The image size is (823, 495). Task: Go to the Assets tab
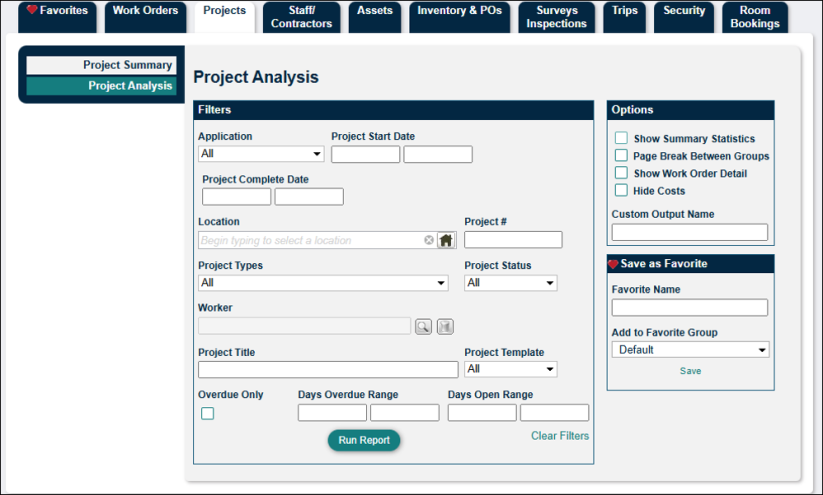coord(375,17)
